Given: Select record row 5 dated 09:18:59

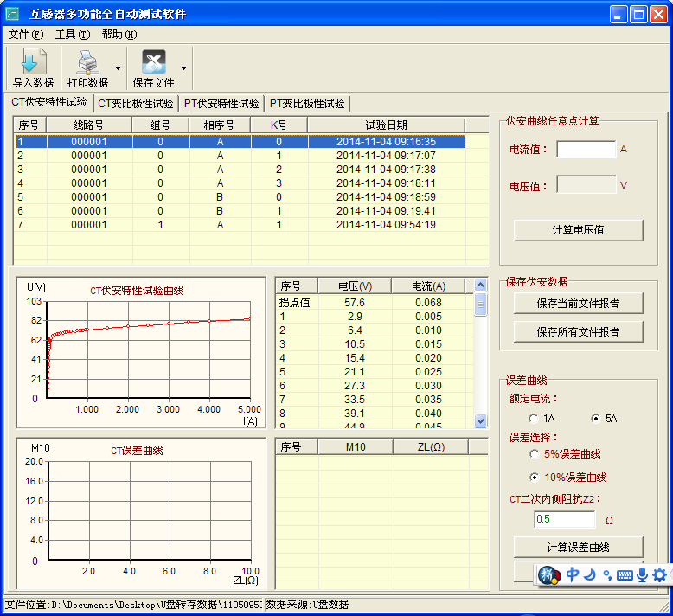Looking at the screenshot, I should [240, 197].
